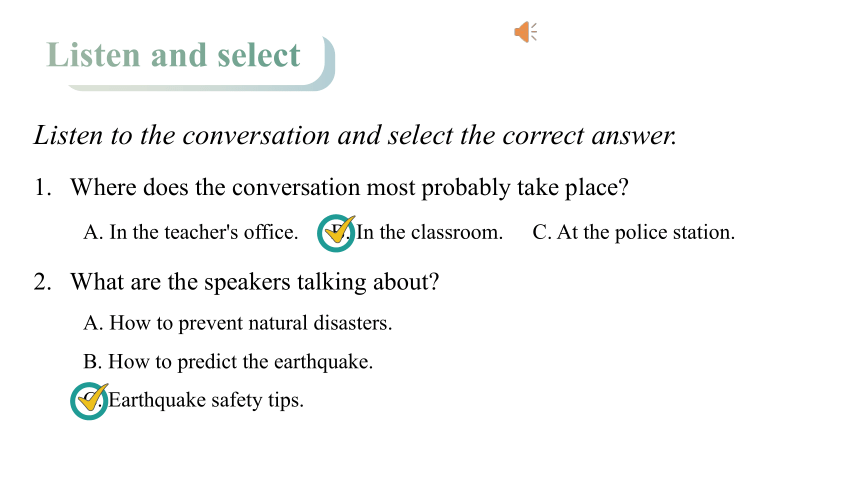
Task: Click the checkmark on 'In the classroom'
Action: coord(340,229)
